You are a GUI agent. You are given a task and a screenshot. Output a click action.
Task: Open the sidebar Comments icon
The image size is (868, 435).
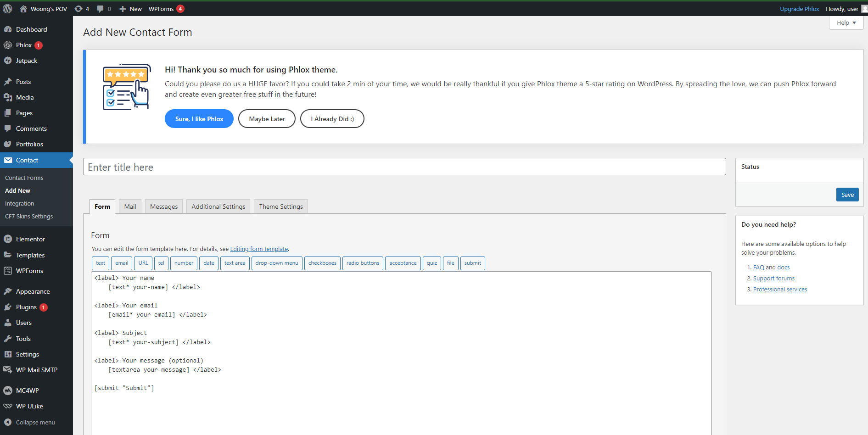click(x=8, y=128)
